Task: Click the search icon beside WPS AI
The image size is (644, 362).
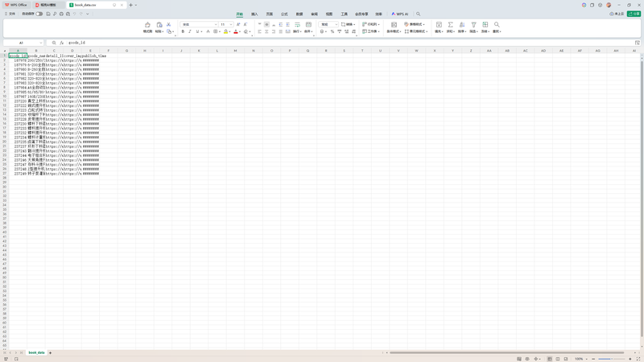Action: pos(418,14)
